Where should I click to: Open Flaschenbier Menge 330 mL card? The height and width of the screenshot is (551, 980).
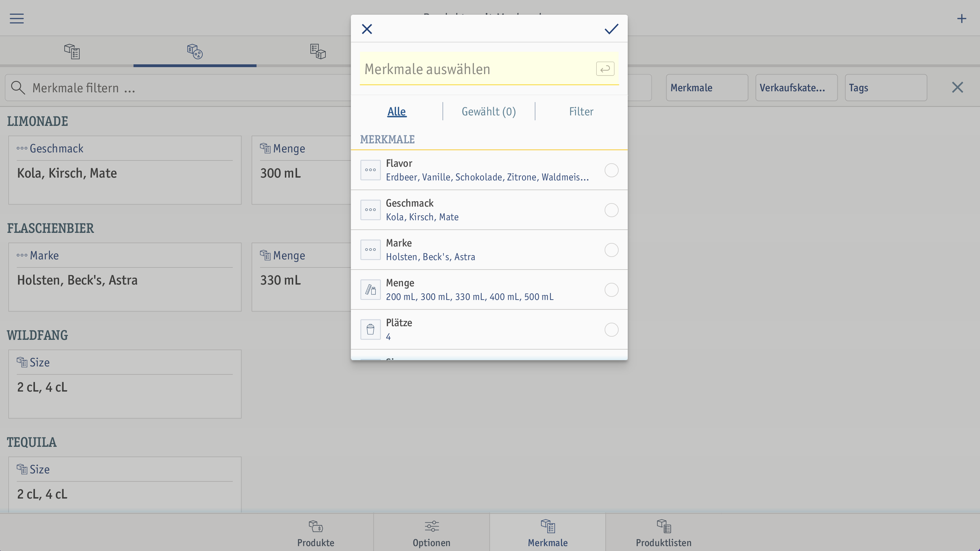(x=301, y=277)
